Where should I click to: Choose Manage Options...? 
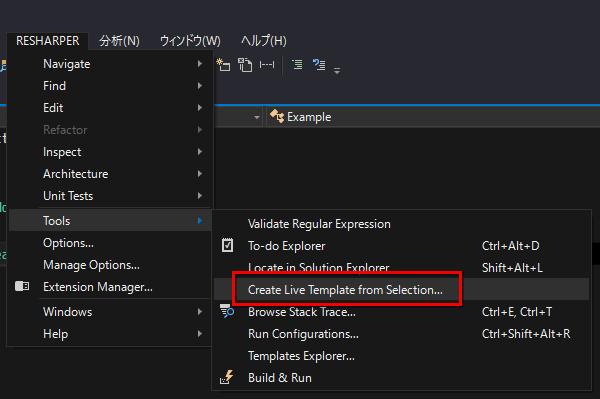(x=110, y=265)
